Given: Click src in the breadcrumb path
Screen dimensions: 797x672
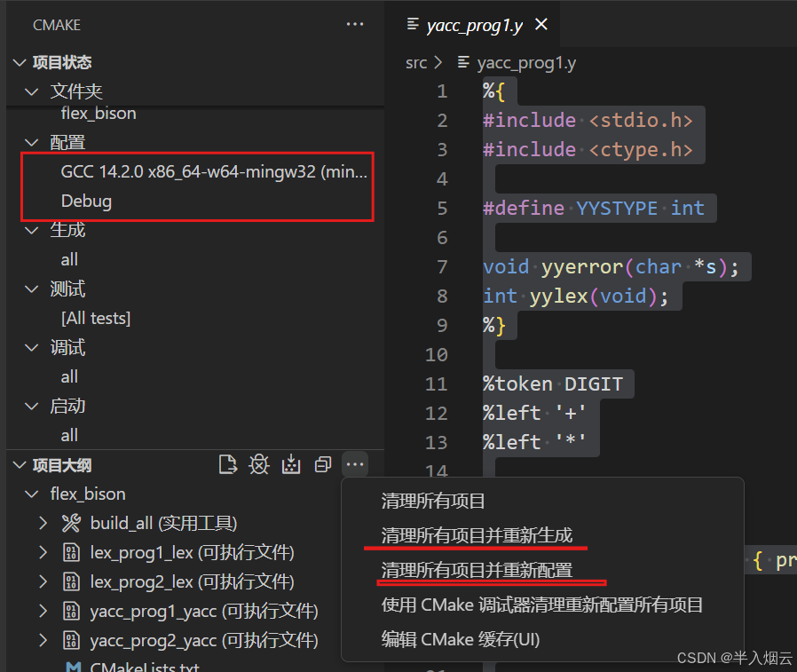Looking at the screenshot, I should [415, 63].
